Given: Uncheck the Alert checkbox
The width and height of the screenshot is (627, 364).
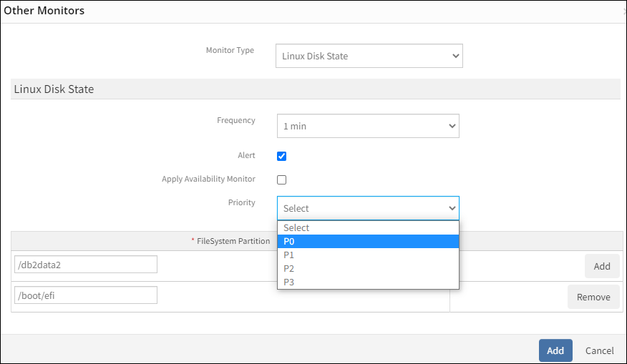Looking at the screenshot, I should [281, 156].
